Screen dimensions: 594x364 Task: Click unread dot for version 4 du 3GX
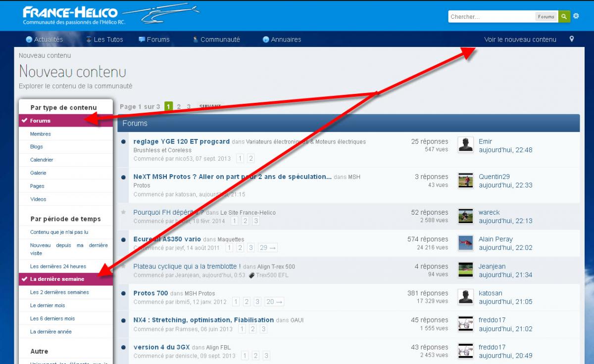click(123, 347)
